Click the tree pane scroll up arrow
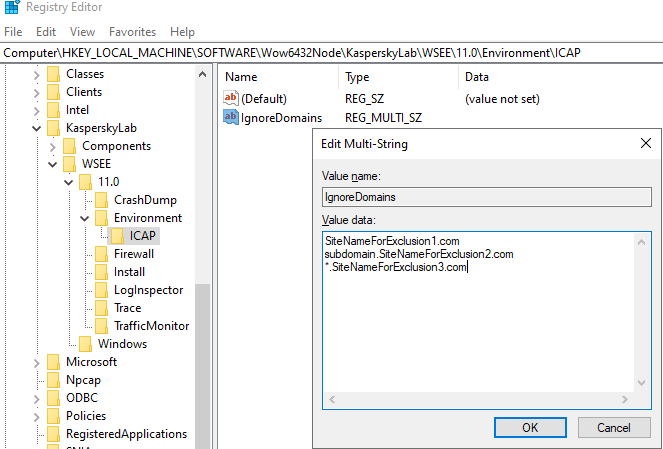The image size is (663, 449). tap(203, 75)
